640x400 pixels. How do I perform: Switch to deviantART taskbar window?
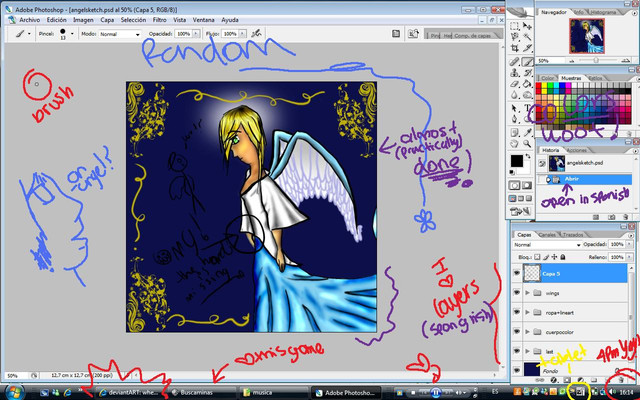[x=129, y=393]
